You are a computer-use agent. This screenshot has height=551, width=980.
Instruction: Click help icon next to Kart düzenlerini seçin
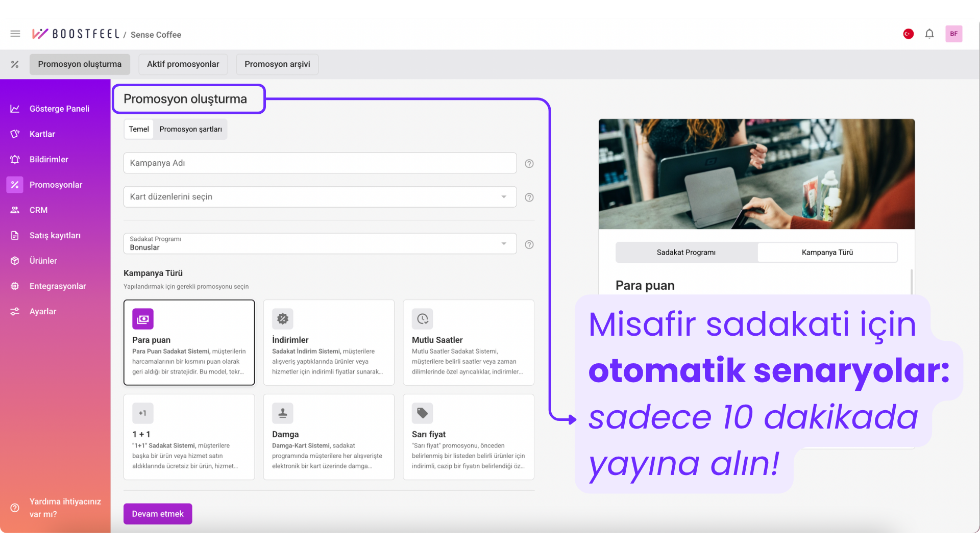[529, 197]
